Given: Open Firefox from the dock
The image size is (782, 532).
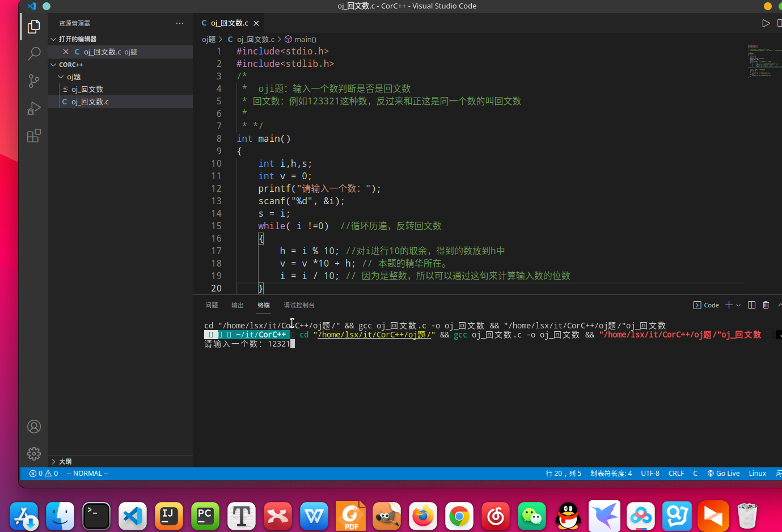Looking at the screenshot, I should pos(423,516).
